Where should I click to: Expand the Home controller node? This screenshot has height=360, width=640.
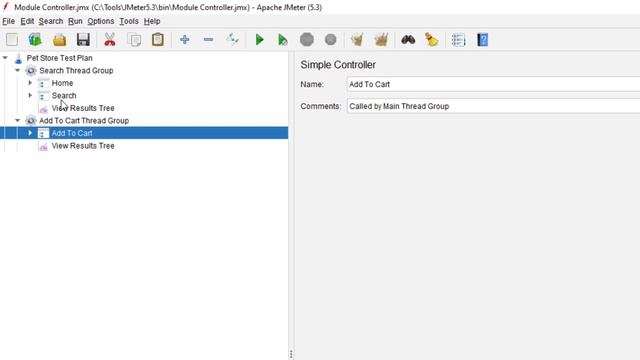(30, 83)
